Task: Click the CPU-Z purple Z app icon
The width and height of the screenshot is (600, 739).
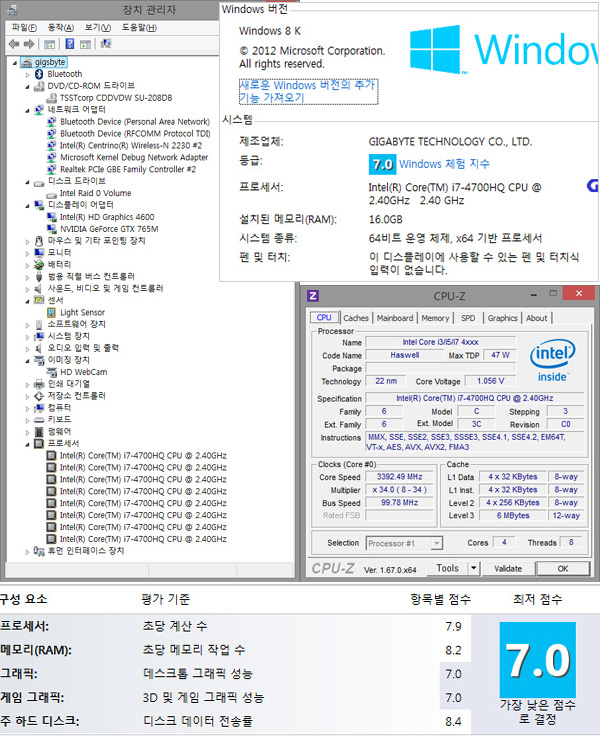Action: pos(312,296)
